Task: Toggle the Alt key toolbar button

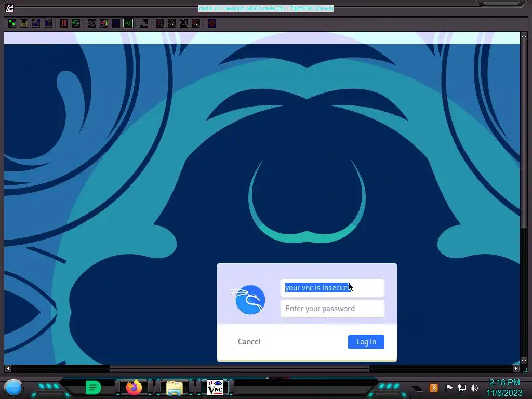Action: click(128, 23)
